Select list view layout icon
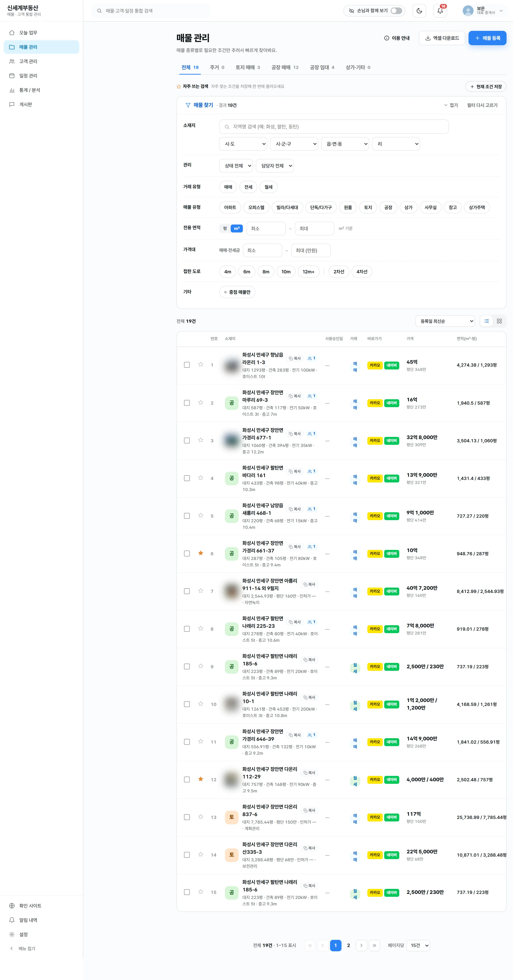The image size is (513, 980). 486,321
